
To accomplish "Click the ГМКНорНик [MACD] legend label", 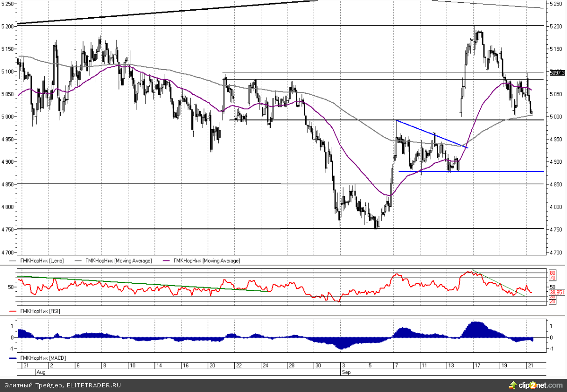I will 42,358.
